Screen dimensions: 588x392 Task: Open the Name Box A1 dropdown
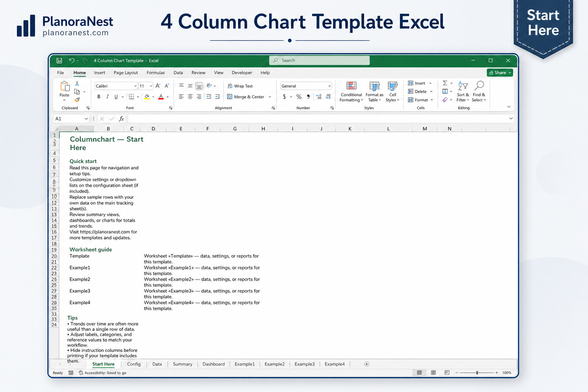[86, 119]
